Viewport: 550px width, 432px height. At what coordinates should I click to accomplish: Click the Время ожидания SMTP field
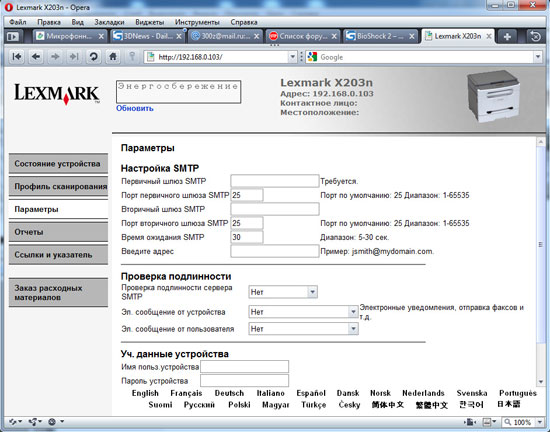pos(247,237)
